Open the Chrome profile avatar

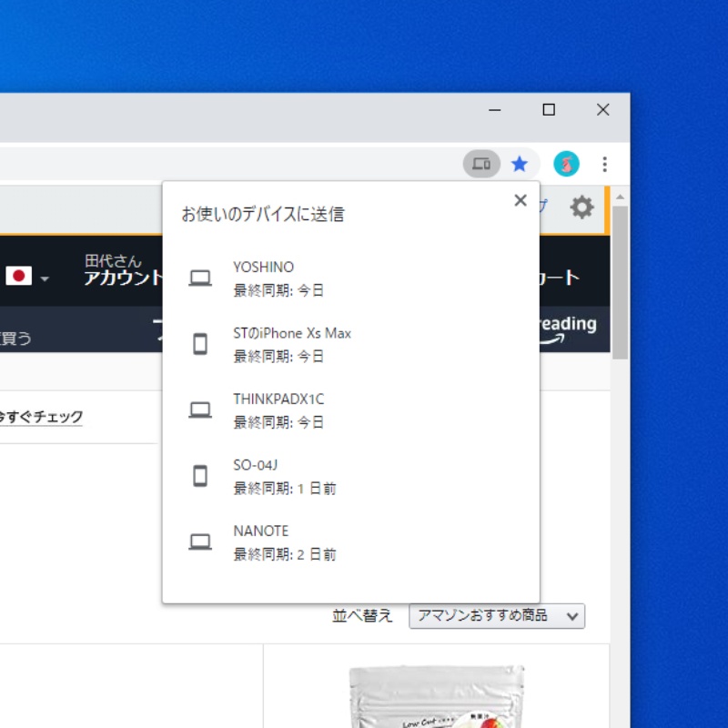click(566, 164)
